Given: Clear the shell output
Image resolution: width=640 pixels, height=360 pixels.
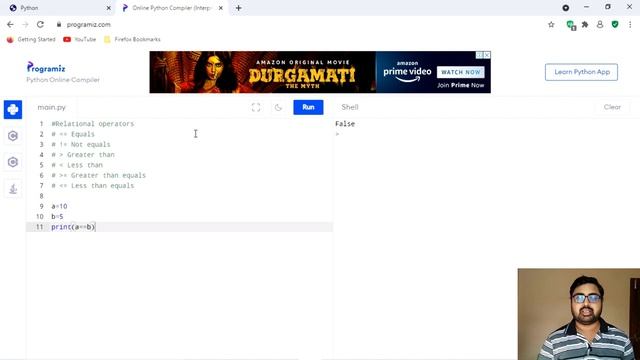Looking at the screenshot, I should 612,107.
